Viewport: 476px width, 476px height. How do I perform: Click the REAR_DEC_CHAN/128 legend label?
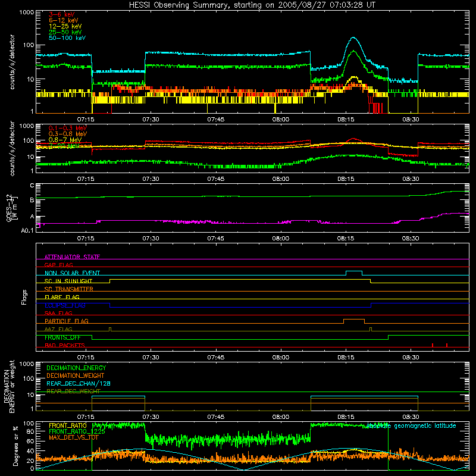click(79, 383)
